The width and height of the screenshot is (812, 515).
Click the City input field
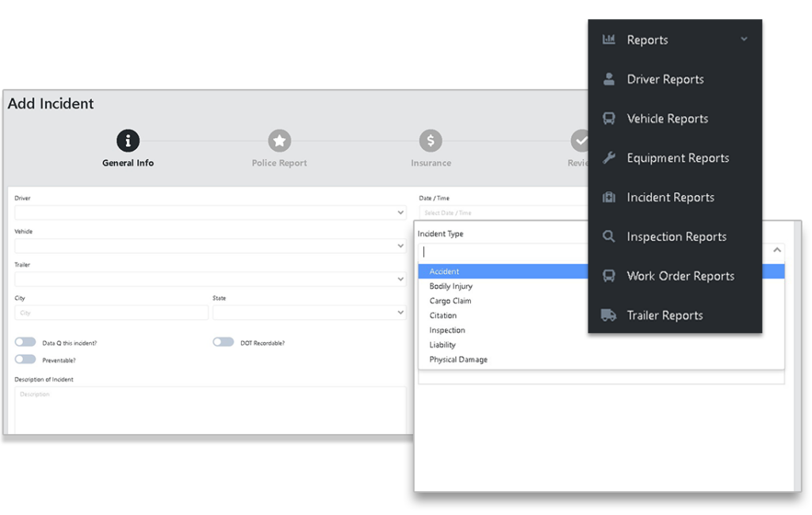tap(111, 313)
